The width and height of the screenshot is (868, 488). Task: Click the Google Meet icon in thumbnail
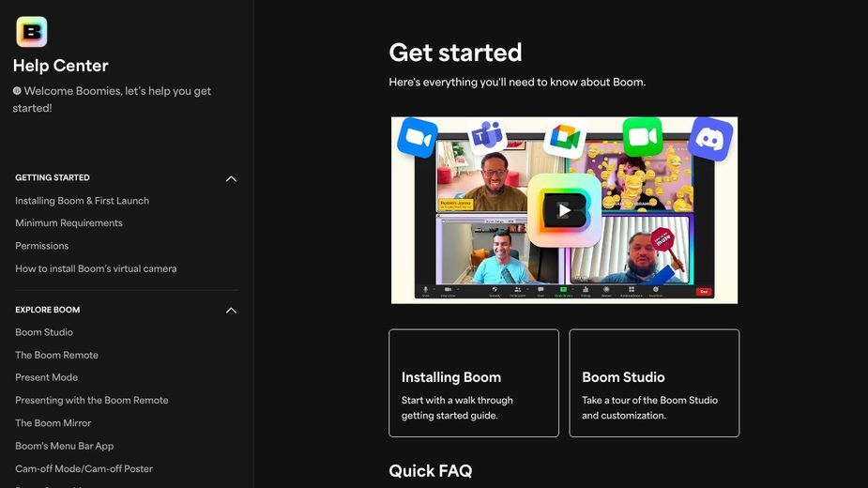pos(565,139)
